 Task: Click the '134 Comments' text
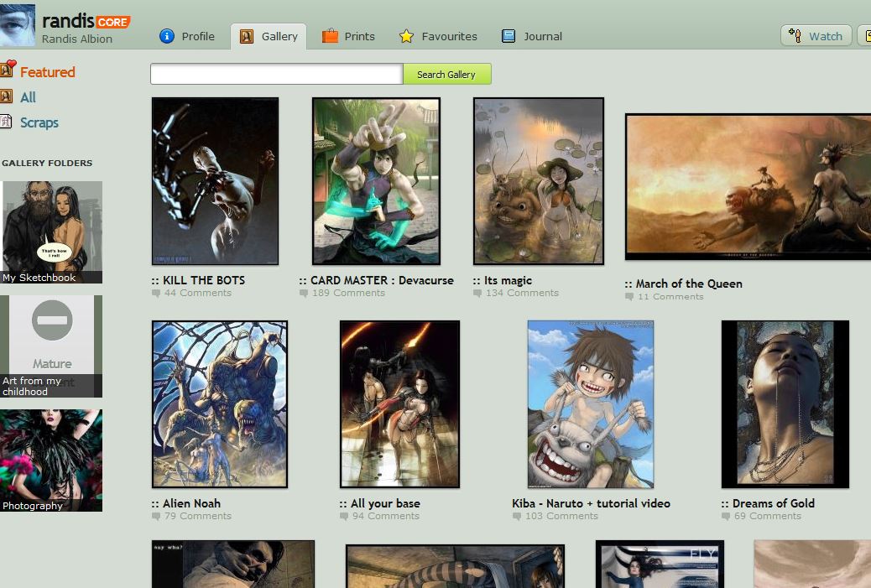tap(522, 294)
